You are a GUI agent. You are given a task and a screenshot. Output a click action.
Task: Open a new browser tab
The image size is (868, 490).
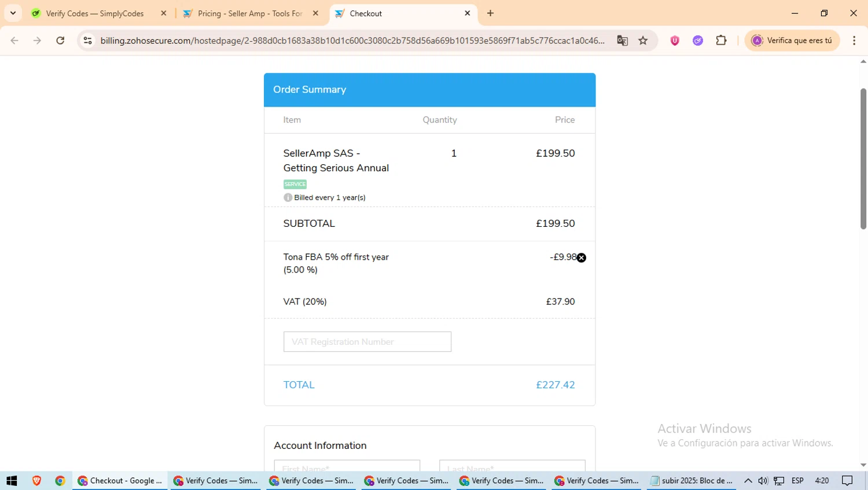point(491,13)
